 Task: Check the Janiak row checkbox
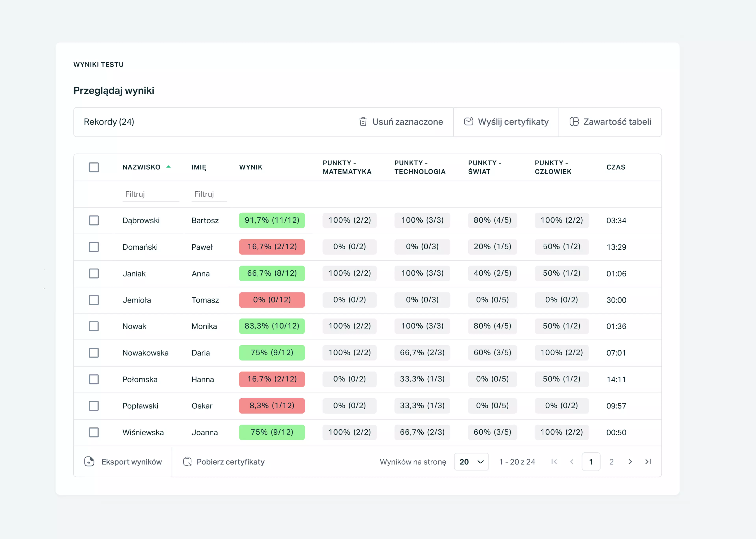(x=94, y=274)
